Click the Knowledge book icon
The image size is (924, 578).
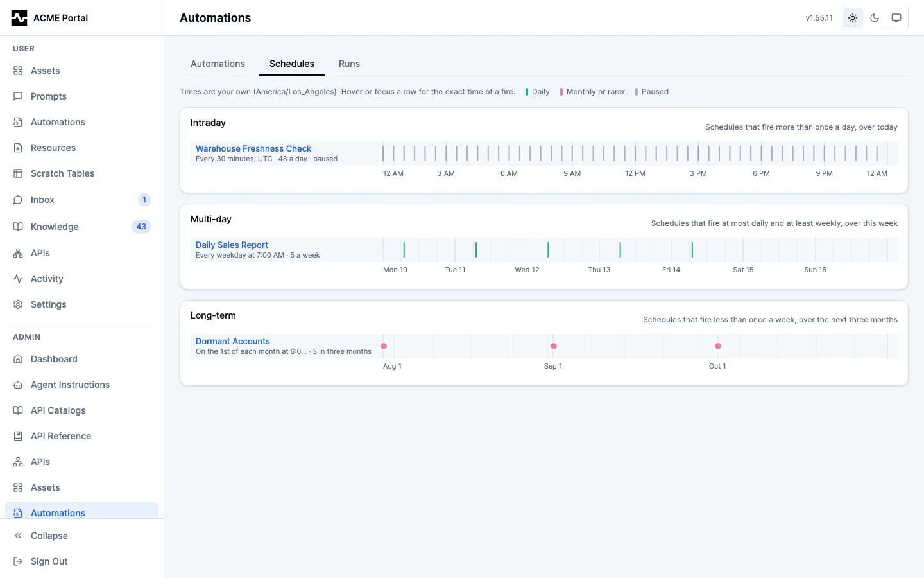[x=18, y=227]
